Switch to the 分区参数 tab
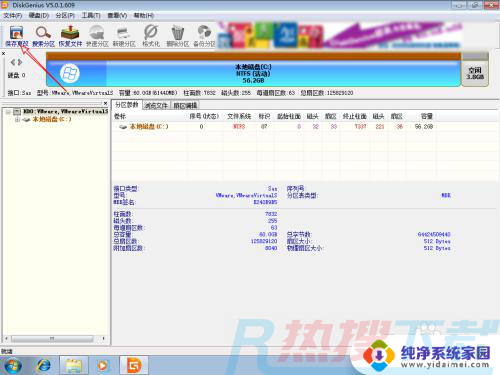 (127, 105)
